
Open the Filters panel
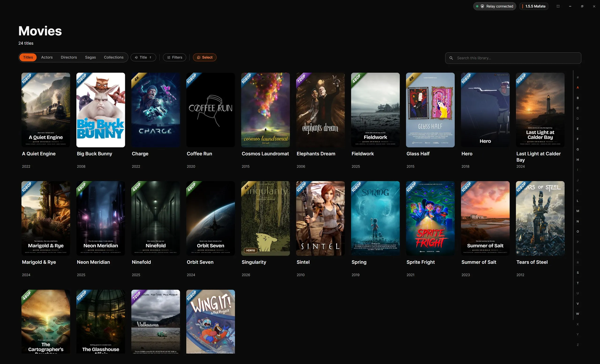pyautogui.click(x=174, y=57)
